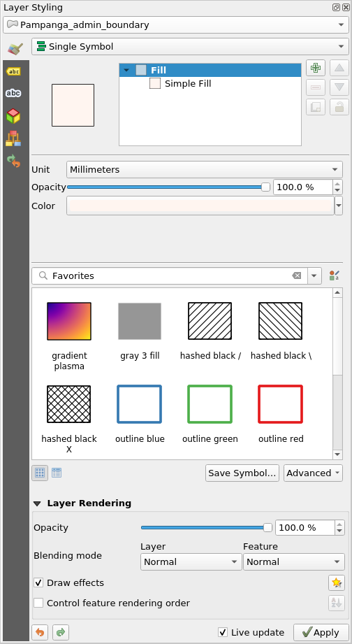The image size is (352, 644).
Task: Click the symbol opacity percent field
Action: [x=302, y=187]
